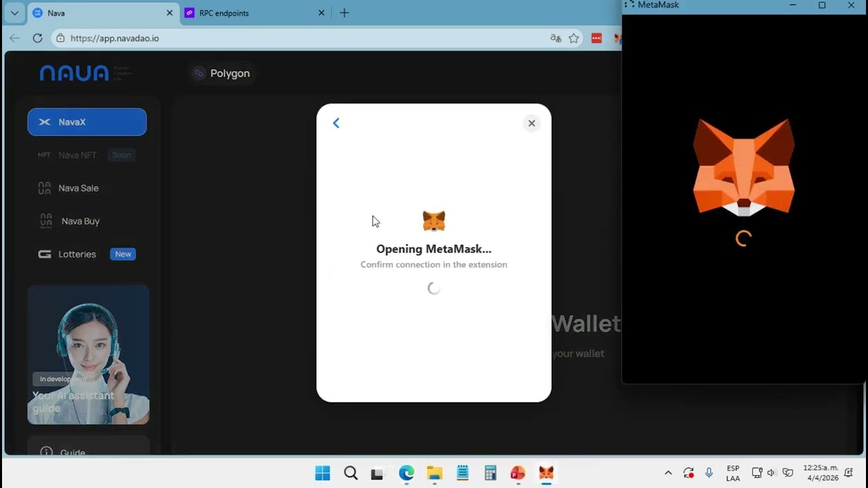Click the Soon badge next to Nava NFT
The height and width of the screenshot is (488, 868).
click(x=122, y=155)
